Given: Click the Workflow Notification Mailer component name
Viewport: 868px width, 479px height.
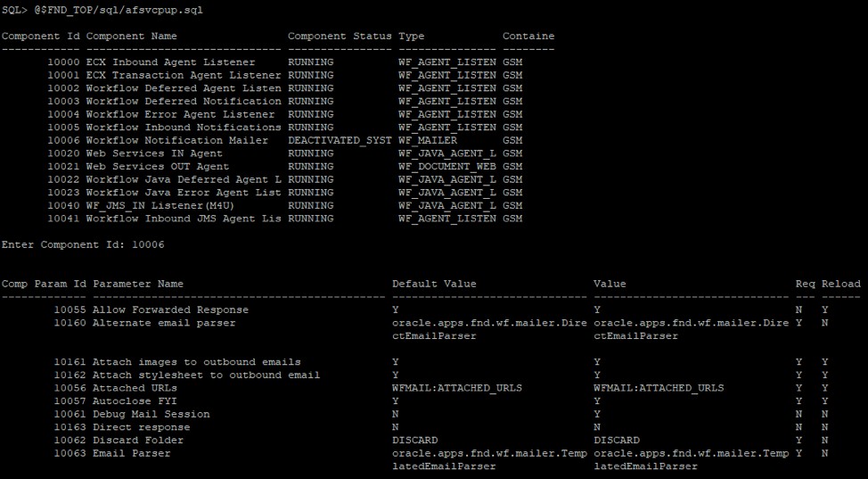Looking at the screenshot, I should 177,140.
